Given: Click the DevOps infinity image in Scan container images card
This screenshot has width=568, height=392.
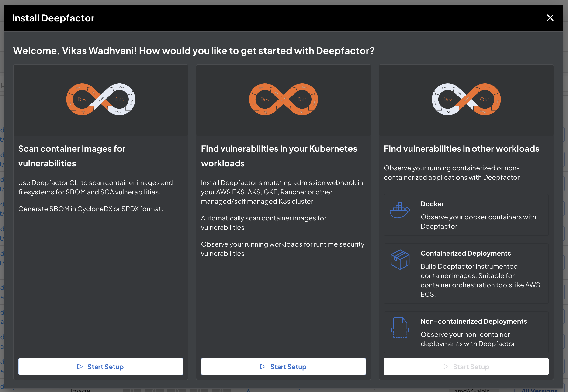Looking at the screenshot, I should point(100,99).
